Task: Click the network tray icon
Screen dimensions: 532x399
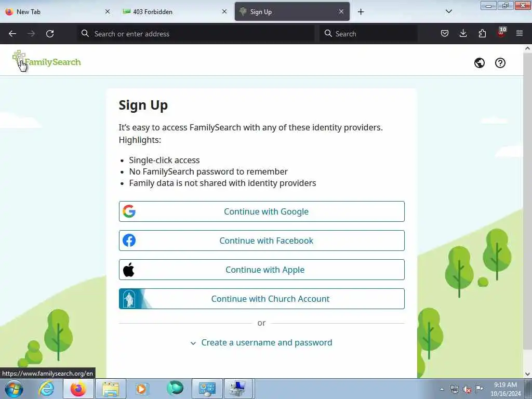Action: pos(455,390)
